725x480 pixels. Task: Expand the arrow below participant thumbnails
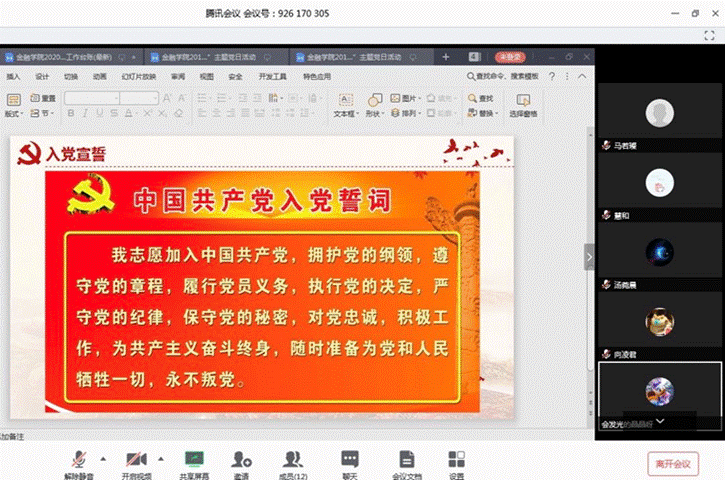[659, 422]
